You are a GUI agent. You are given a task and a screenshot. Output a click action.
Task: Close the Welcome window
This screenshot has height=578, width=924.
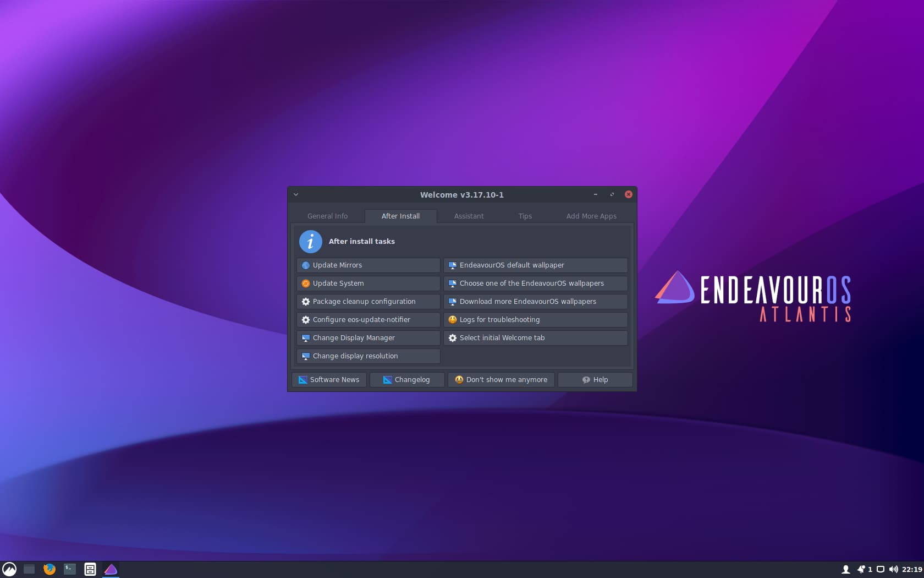pos(629,194)
